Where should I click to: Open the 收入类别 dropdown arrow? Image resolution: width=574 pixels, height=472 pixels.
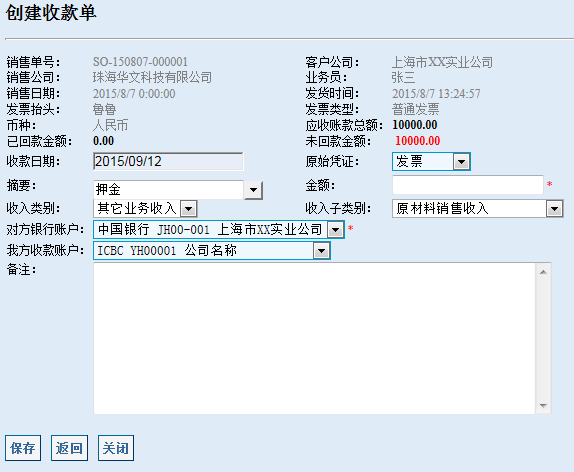189,209
